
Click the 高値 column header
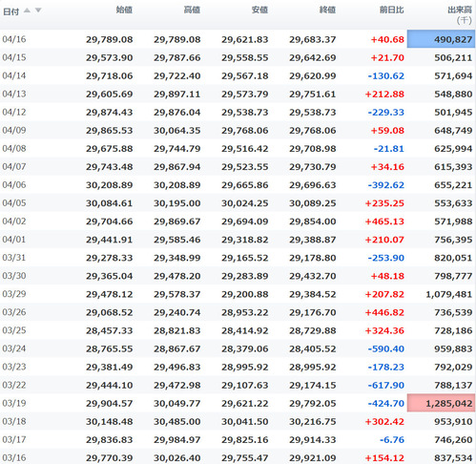coord(192,11)
